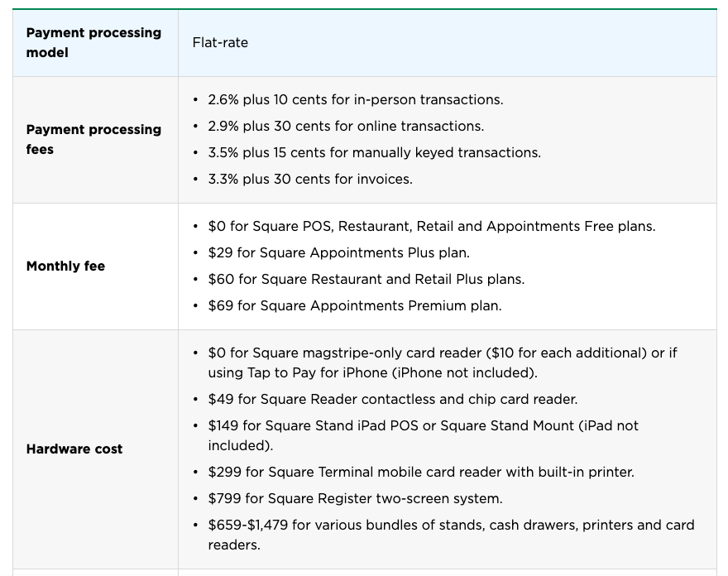This screenshot has width=728, height=576.
Task: Click the $69 Appointments Premium plan line
Action: click(x=355, y=305)
